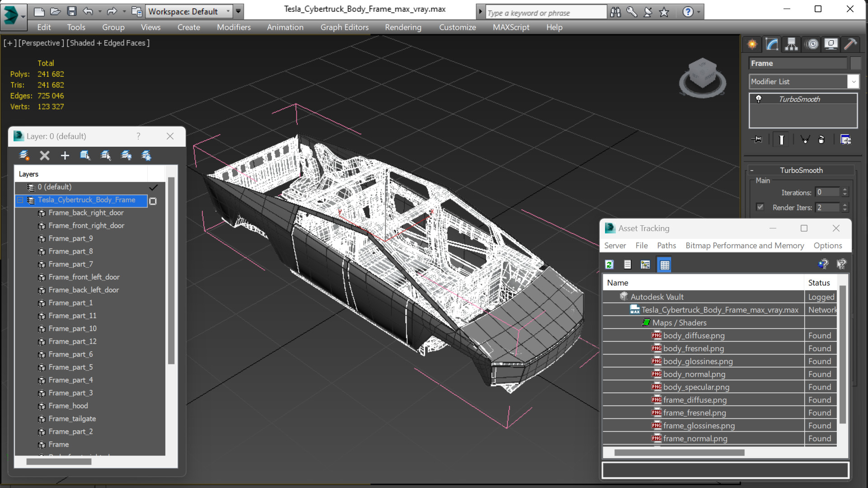This screenshot has height=488, width=868.
Task: Click the [+] viewport menu label
Action: tap(10, 43)
